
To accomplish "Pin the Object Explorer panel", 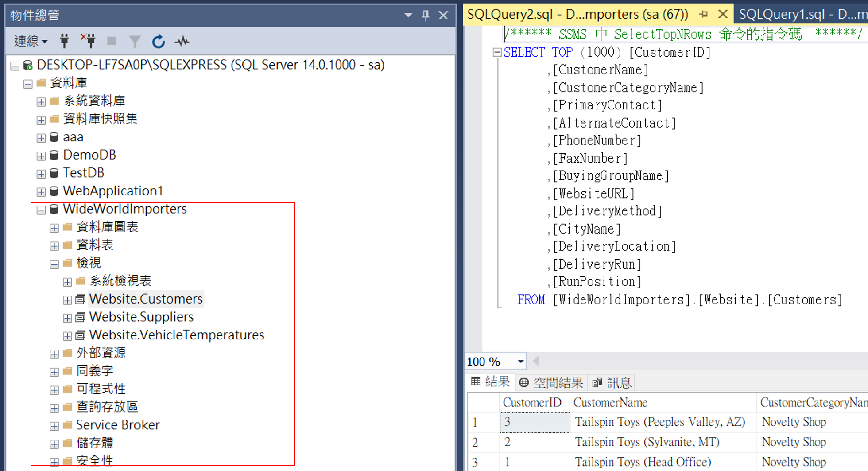I will pyautogui.click(x=426, y=16).
